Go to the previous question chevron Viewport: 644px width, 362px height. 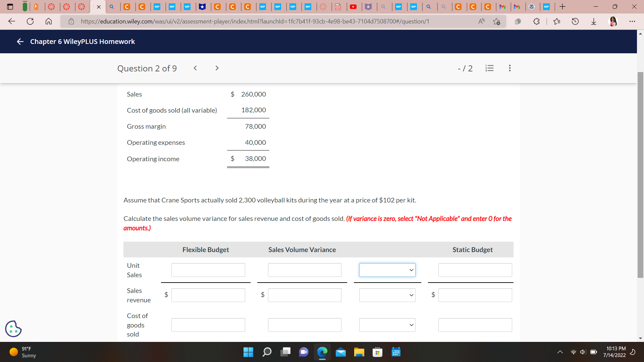[195, 68]
